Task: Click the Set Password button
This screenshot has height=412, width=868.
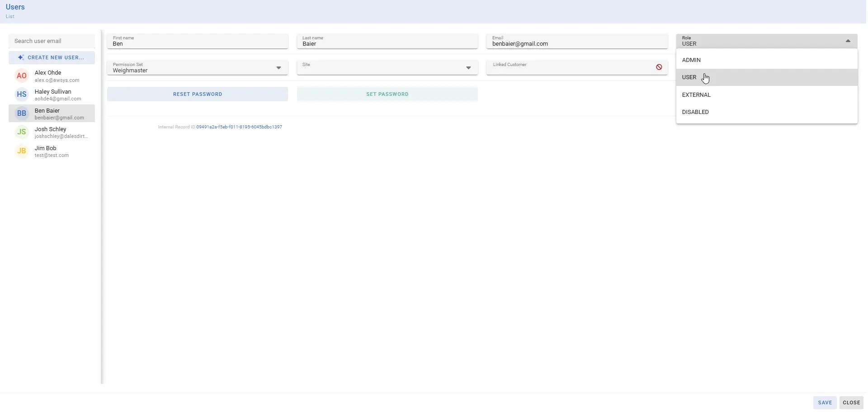Action: (x=387, y=94)
